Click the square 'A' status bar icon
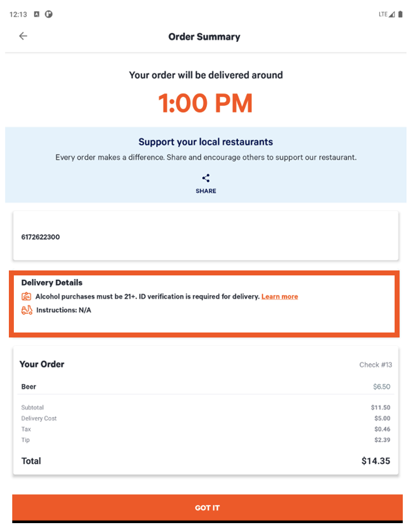Image resolution: width=409 pixels, height=532 pixels. click(x=37, y=14)
